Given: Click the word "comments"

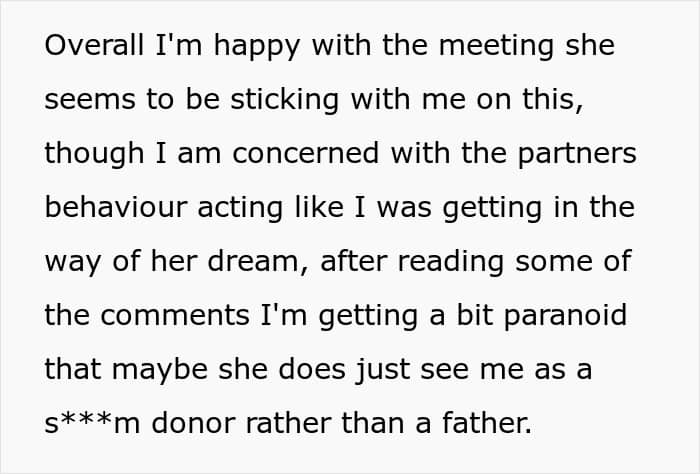Looking at the screenshot, I should coord(175,316).
